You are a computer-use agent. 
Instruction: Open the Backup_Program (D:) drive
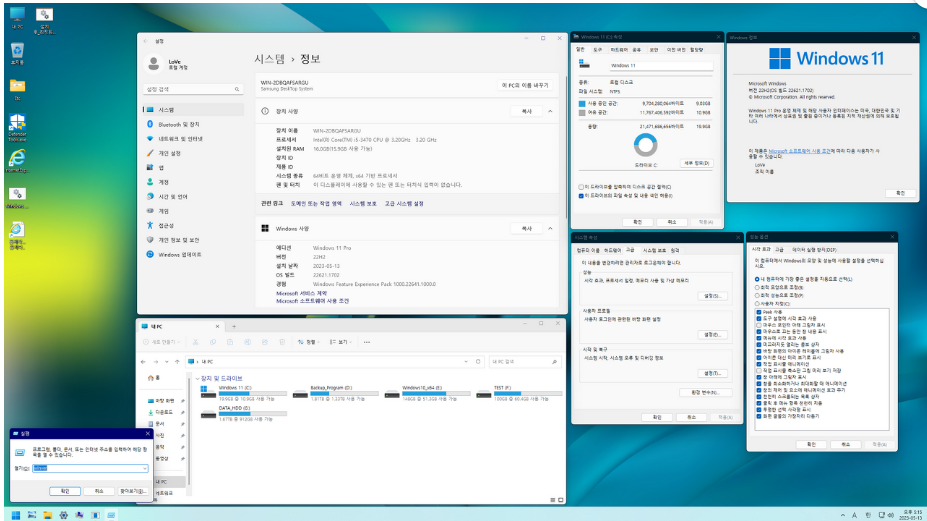[x=336, y=392]
